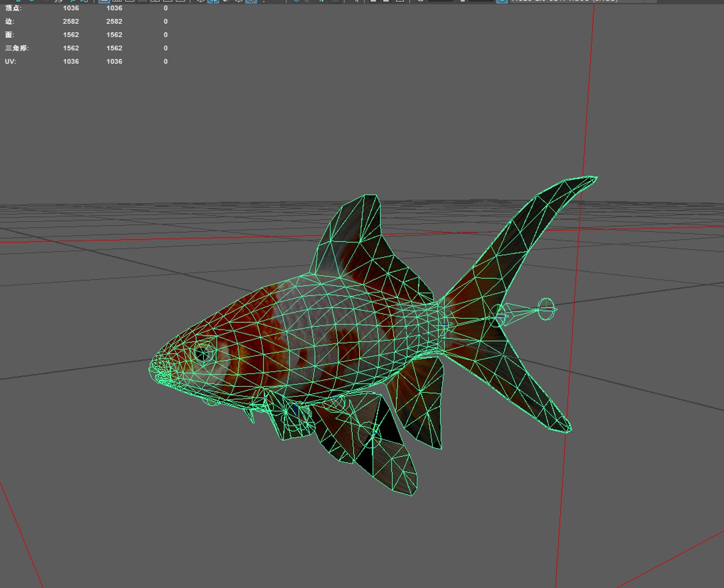
Task: Click the 面 label in the heads-up display
Action: point(9,35)
